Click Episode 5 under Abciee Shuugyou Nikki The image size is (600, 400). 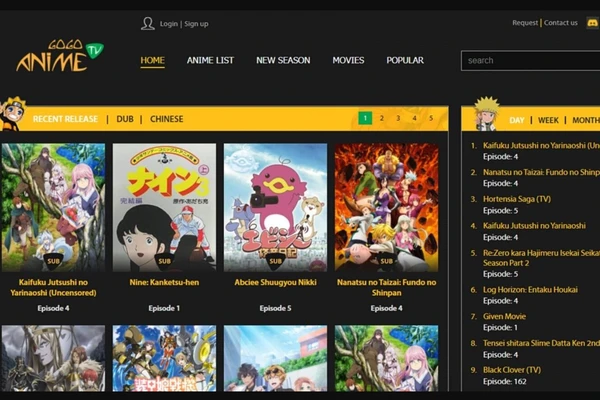pos(275,308)
